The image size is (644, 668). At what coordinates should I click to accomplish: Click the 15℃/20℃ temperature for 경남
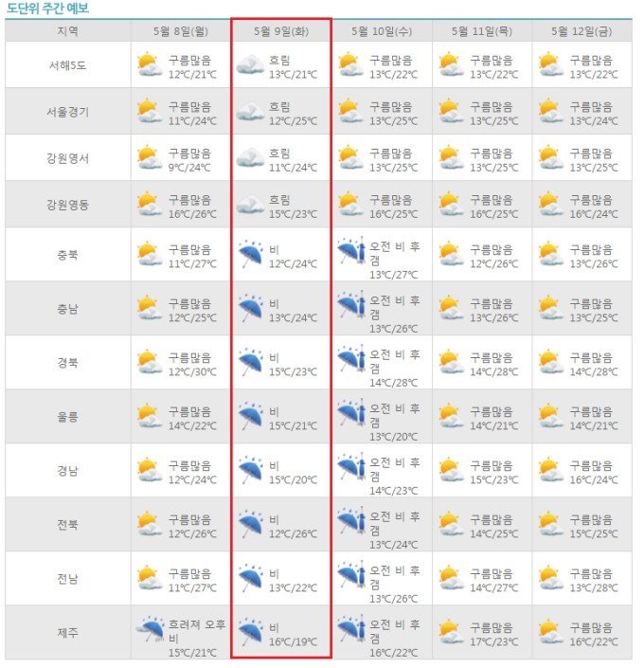coord(293,480)
